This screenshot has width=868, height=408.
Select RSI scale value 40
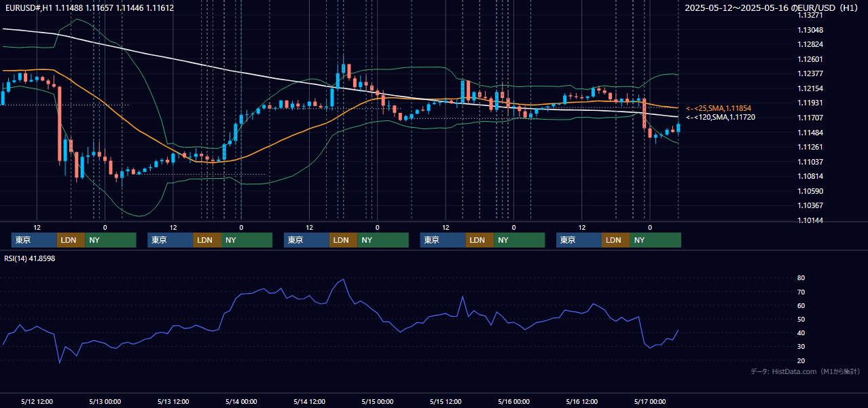tap(801, 333)
